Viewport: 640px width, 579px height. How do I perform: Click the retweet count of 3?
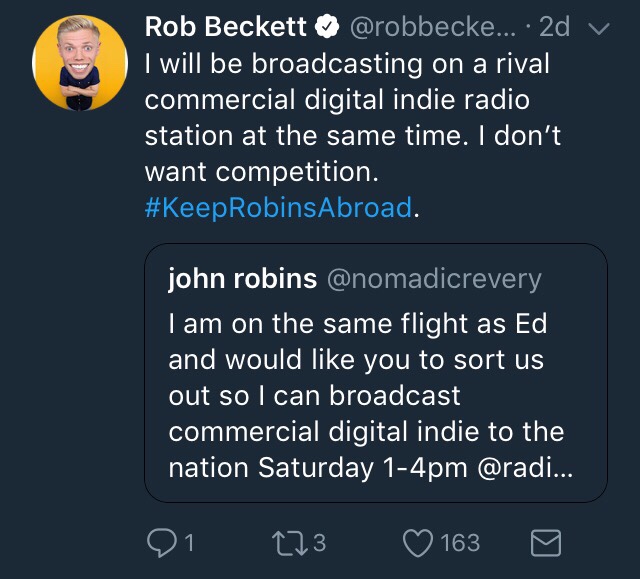(x=319, y=542)
